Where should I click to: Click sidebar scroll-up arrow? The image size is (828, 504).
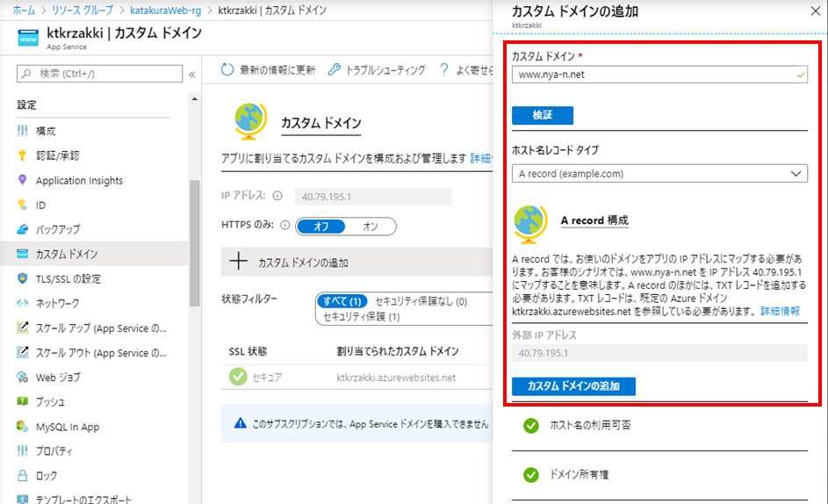point(195,99)
